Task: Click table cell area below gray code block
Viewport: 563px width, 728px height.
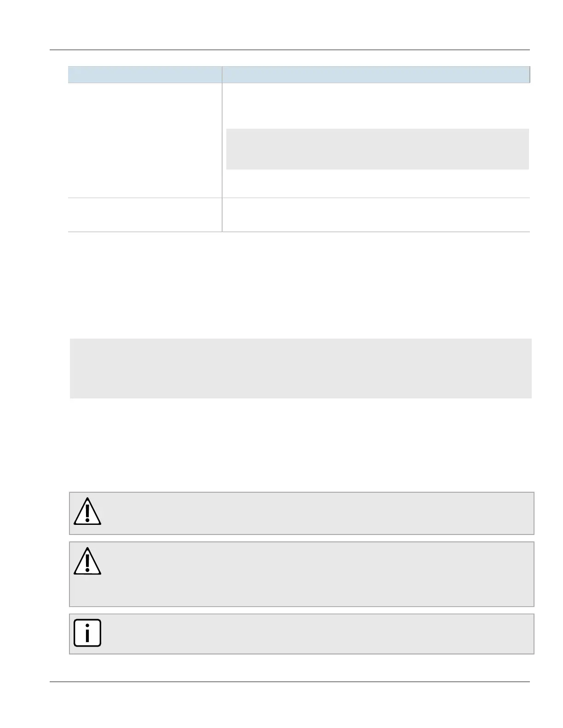Action: click(x=376, y=183)
